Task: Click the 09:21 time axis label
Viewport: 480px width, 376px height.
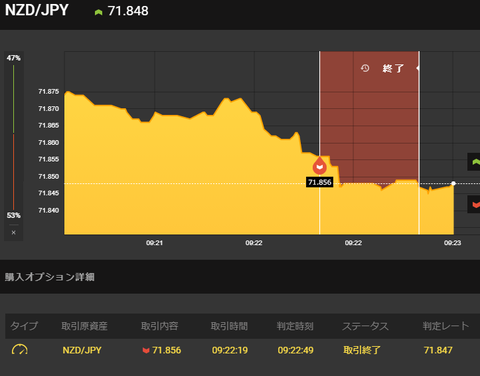Action: pos(154,243)
